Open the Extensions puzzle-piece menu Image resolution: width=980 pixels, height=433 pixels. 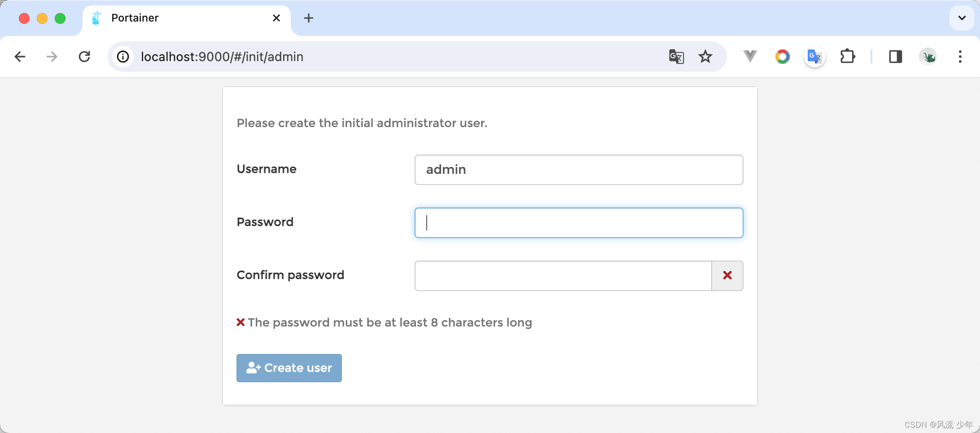[847, 57]
